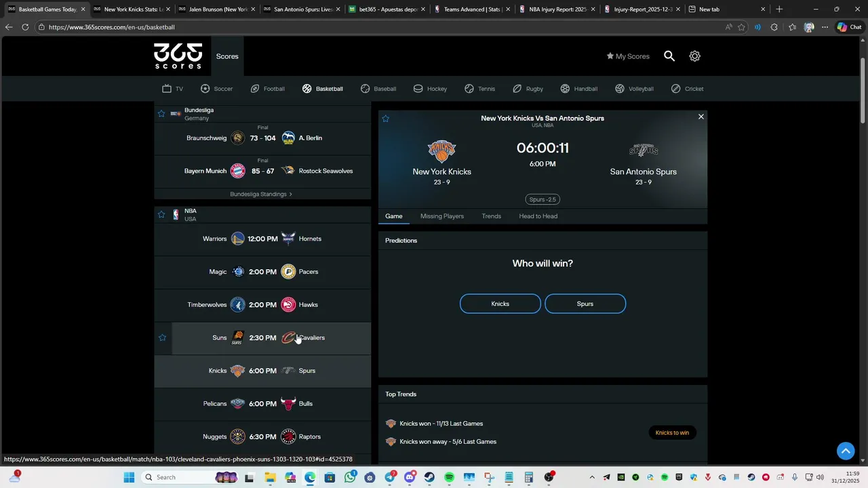This screenshot has width=868, height=488.
Task: Click the Magic team logo
Action: point(237,272)
